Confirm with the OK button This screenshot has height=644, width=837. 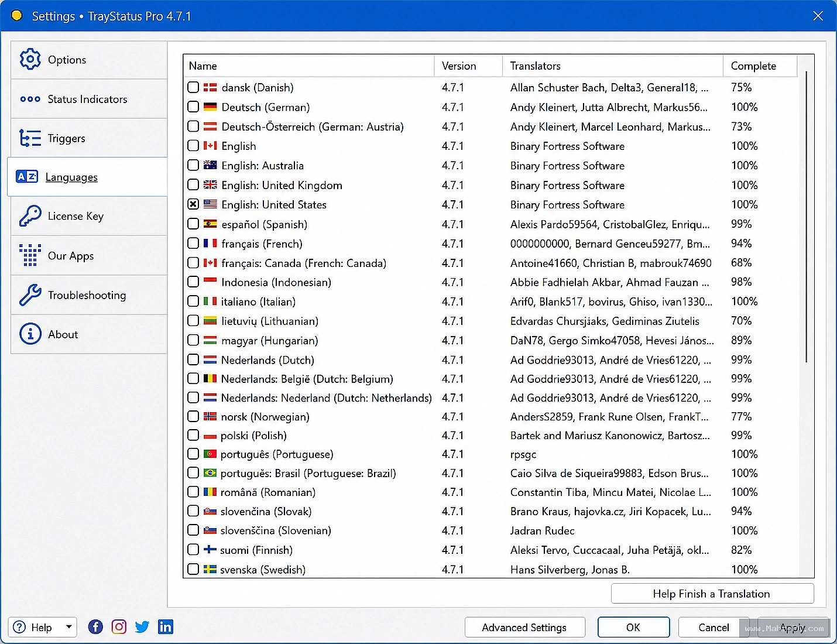coord(633,627)
